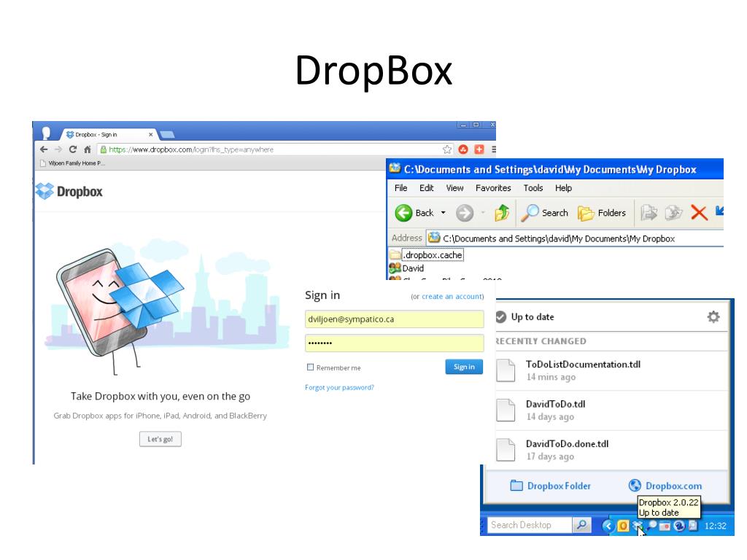
Task: Click the Chrome home icon
Action: click(88, 149)
